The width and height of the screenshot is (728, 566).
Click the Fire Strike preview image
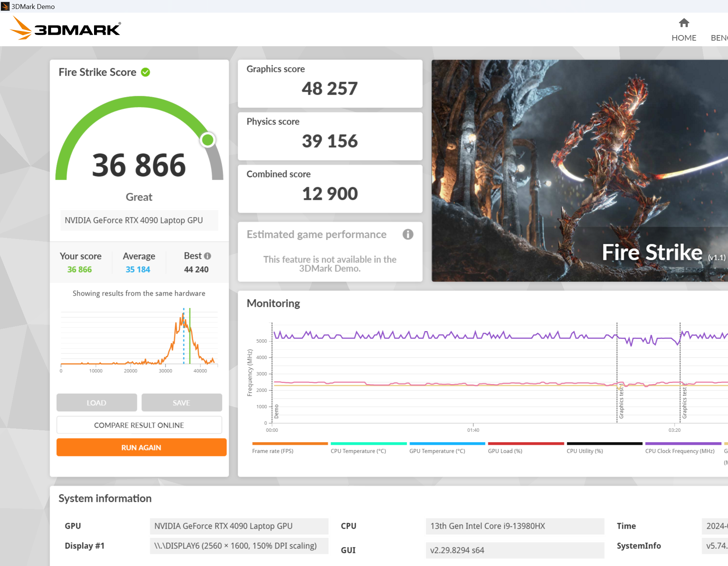point(579,170)
